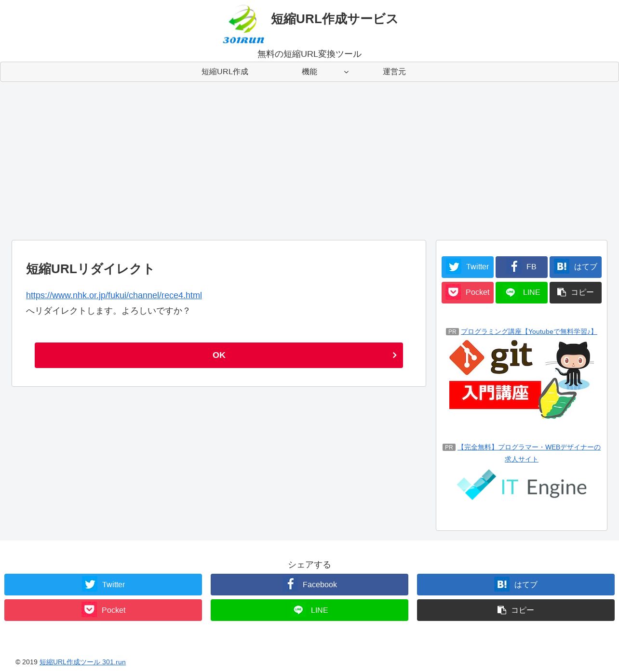Click the 無料の短縮URL変換ツール tagline

[309, 54]
